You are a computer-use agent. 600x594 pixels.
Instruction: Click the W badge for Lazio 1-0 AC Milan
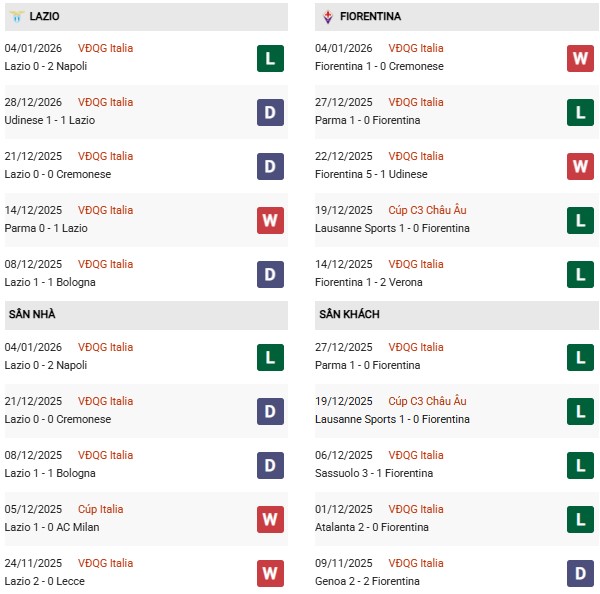(270, 519)
